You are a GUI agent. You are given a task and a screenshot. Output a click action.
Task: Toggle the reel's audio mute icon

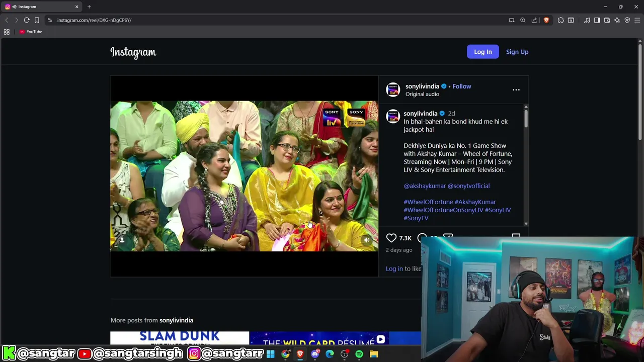(x=367, y=240)
